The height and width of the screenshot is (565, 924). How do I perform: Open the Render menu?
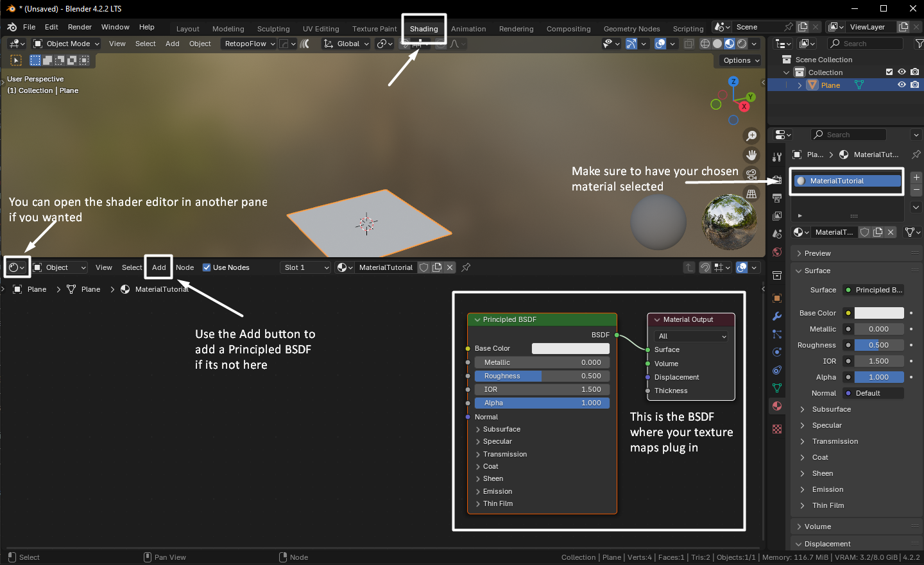[x=80, y=27]
